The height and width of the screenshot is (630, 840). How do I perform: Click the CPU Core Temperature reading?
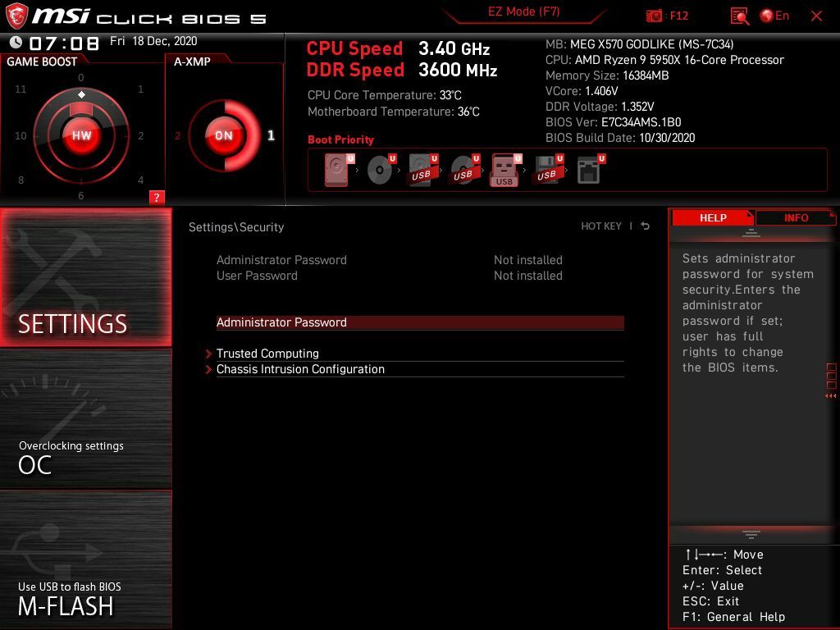tap(384, 95)
